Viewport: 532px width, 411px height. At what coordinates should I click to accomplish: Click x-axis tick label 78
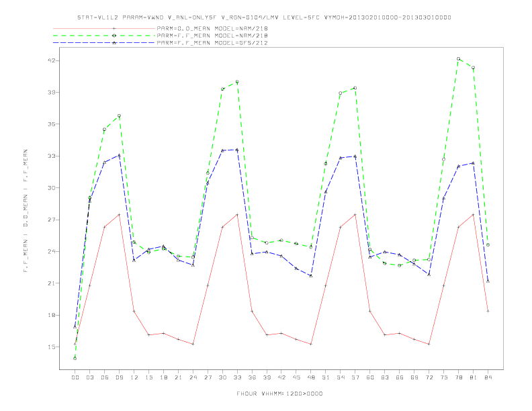click(x=458, y=377)
